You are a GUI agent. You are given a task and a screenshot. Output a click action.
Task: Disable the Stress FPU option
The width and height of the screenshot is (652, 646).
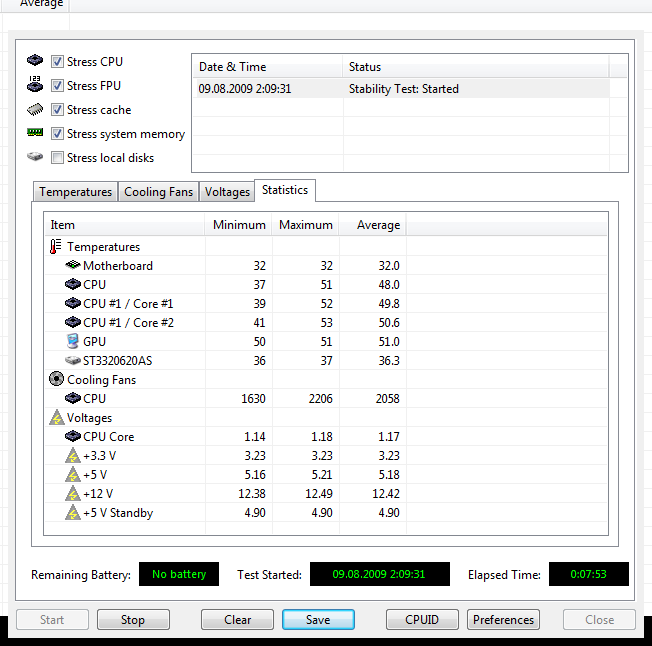coord(58,86)
